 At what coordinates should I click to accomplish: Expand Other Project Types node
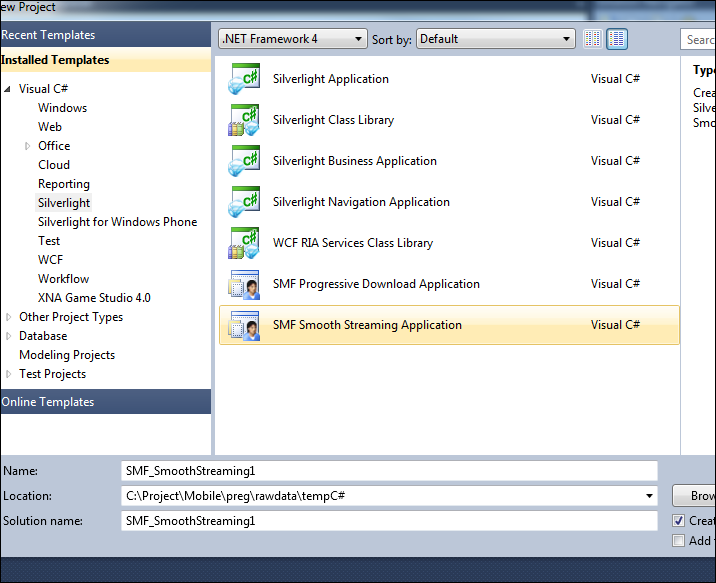[8, 317]
